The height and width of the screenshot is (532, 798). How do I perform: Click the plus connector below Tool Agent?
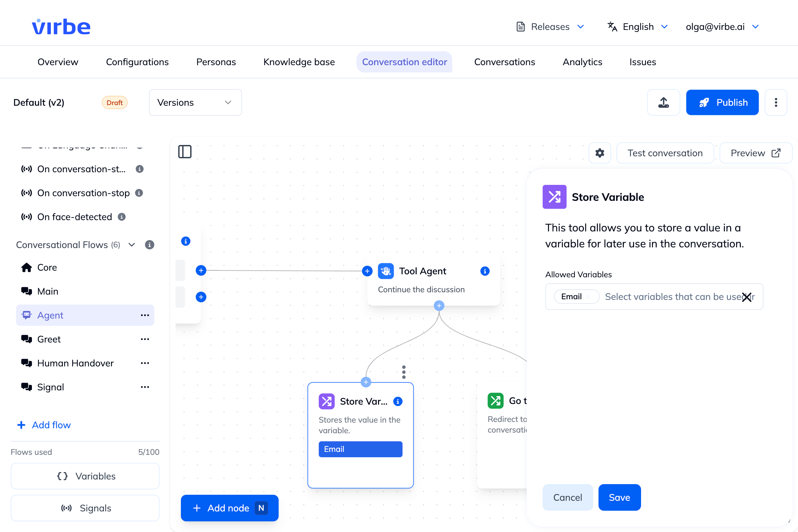point(439,306)
